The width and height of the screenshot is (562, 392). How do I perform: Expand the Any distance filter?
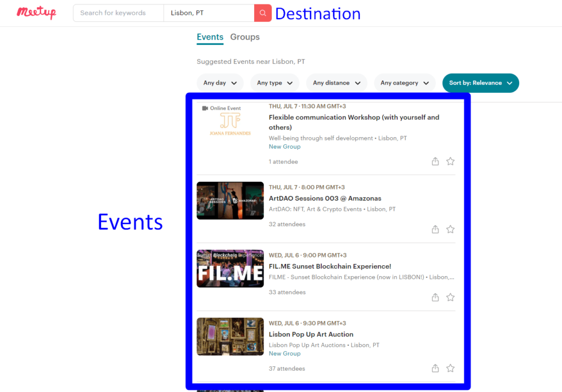click(336, 83)
